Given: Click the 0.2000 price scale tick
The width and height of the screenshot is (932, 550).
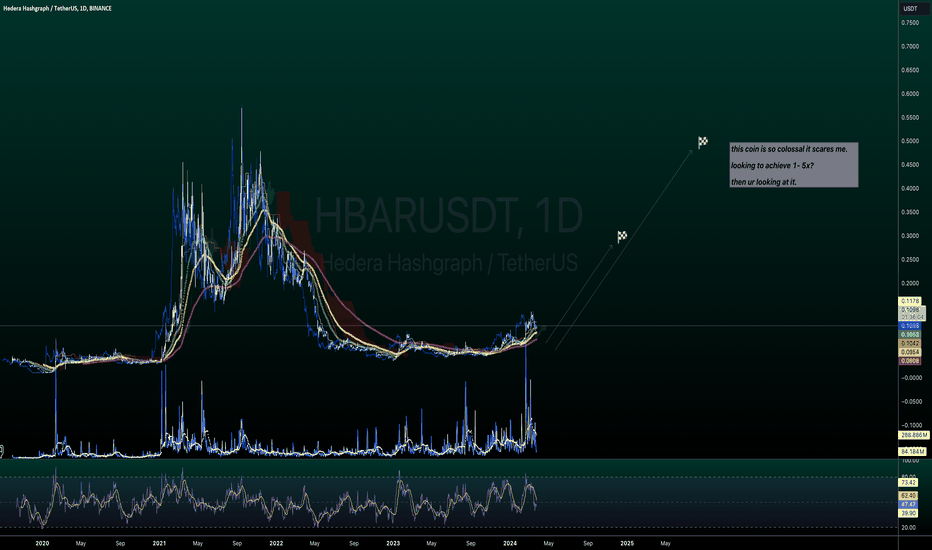Looking at the screenshot, I should tap(910, 284).
